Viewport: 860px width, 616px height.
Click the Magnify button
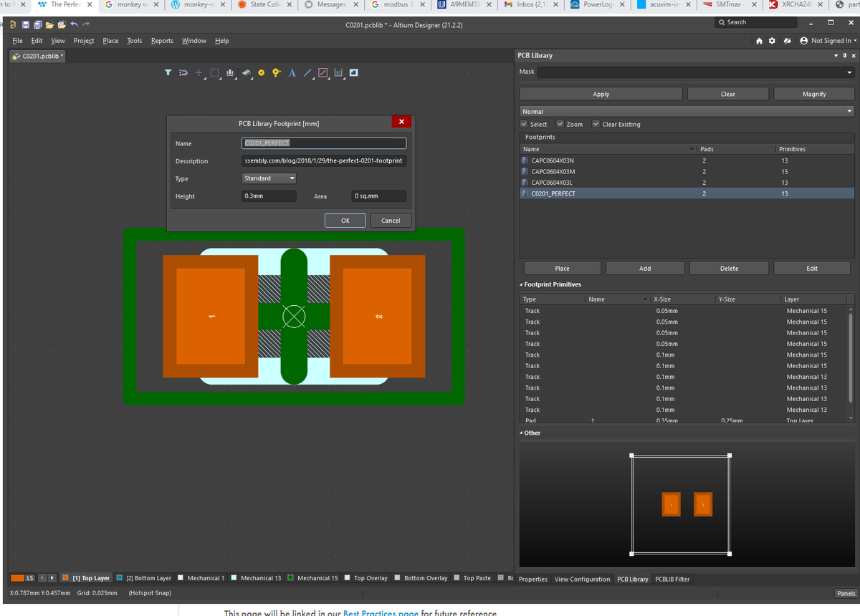[x=814, y=94]
